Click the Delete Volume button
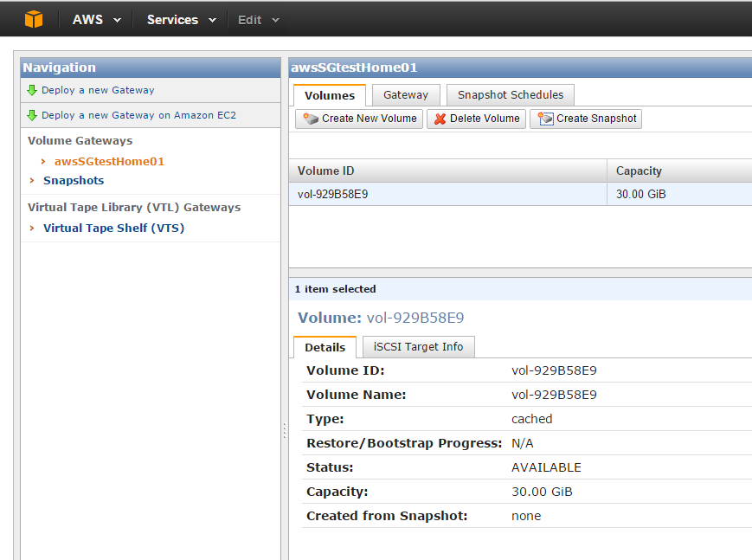752x560 pixels. [x=476, y=119]
